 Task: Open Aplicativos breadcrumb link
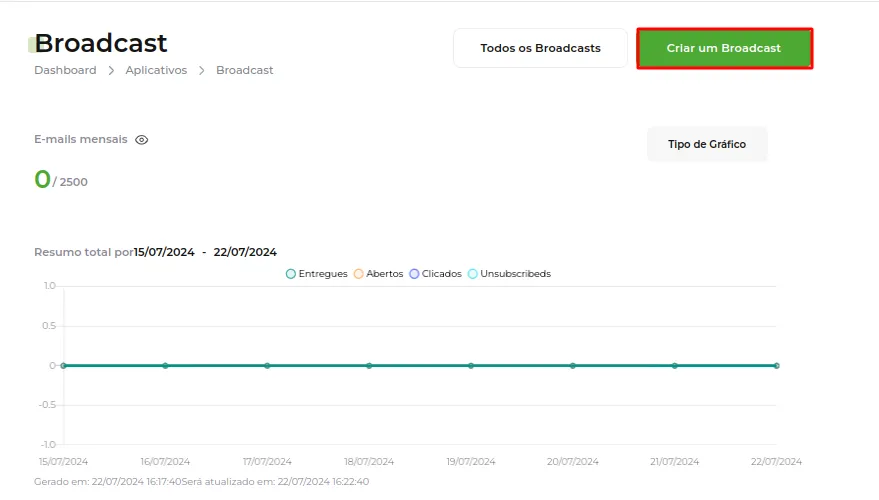pyautogui.click(x=156, y=70)
